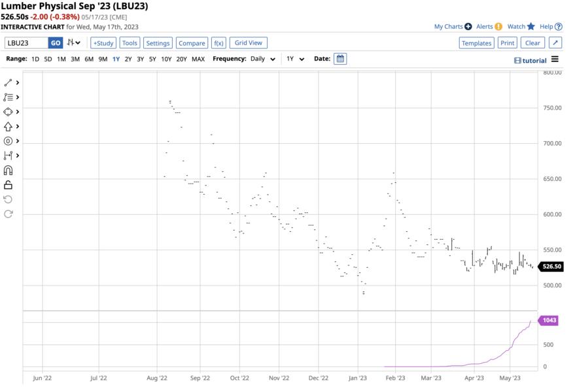Click the GO button
This screenshot has height=392, width=573.
tap(56, 42)
